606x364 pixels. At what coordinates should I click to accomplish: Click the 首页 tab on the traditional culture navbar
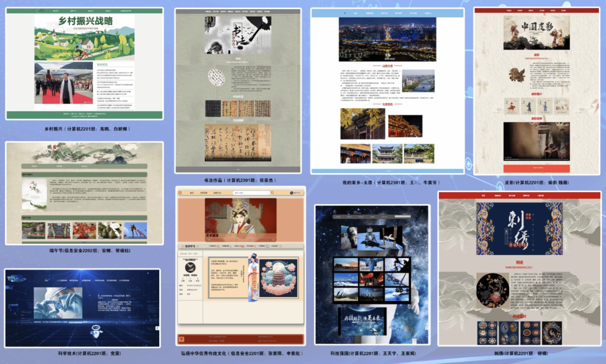tap(192, 193)
